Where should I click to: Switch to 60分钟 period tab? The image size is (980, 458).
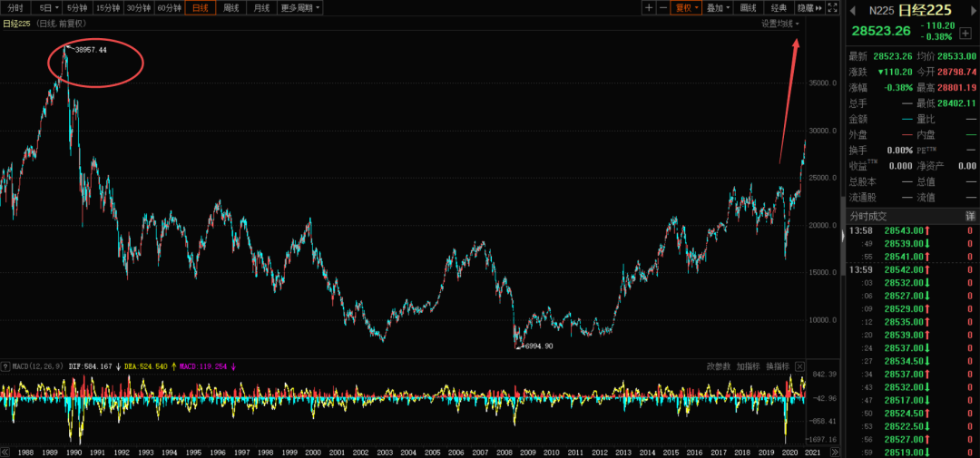(170, 8)
